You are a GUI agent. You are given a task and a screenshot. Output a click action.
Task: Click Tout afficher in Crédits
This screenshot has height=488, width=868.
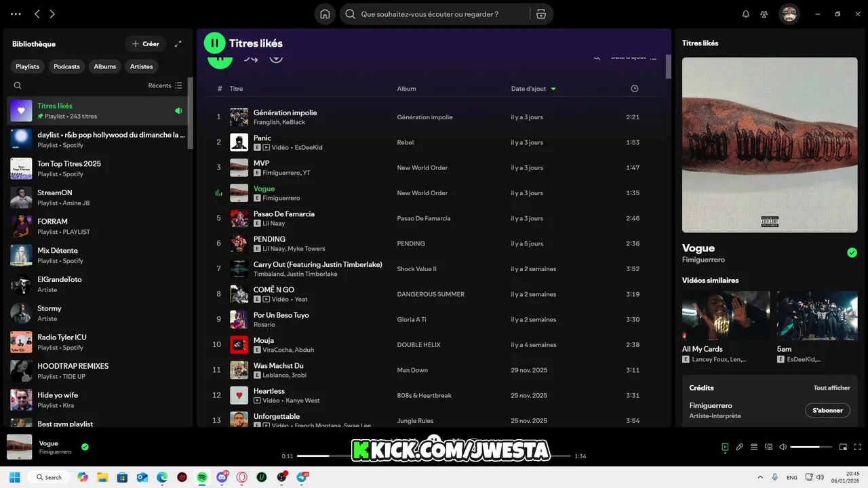coord(831,388)
